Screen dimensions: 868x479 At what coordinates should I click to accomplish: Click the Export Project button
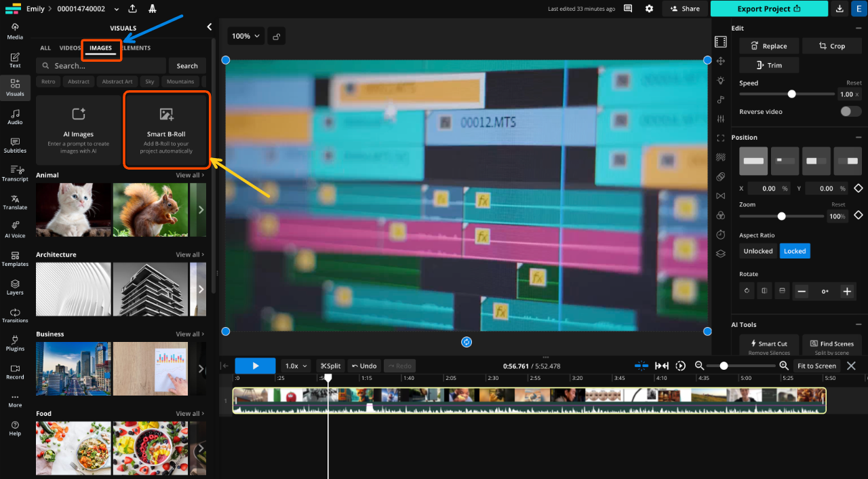click(x=769, y=9)
